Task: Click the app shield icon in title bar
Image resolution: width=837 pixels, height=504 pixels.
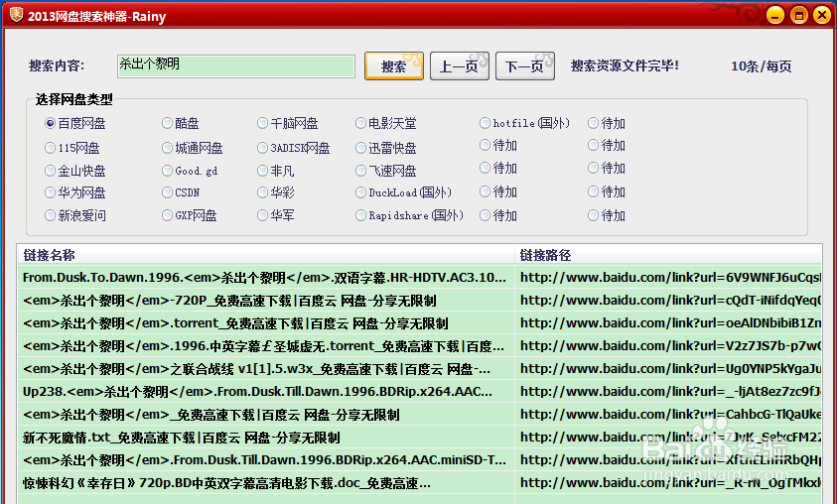Action: point(16,15)
